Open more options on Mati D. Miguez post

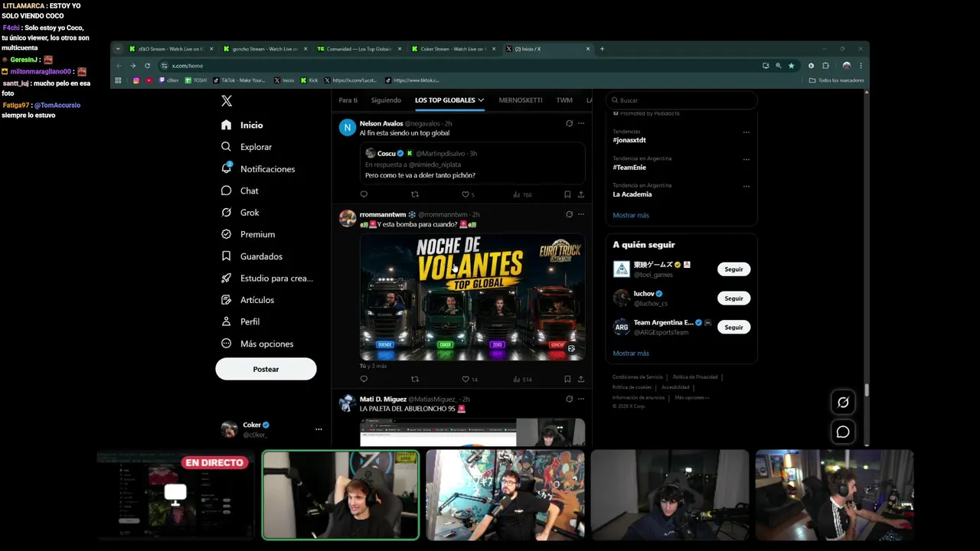tap(581, 399)
